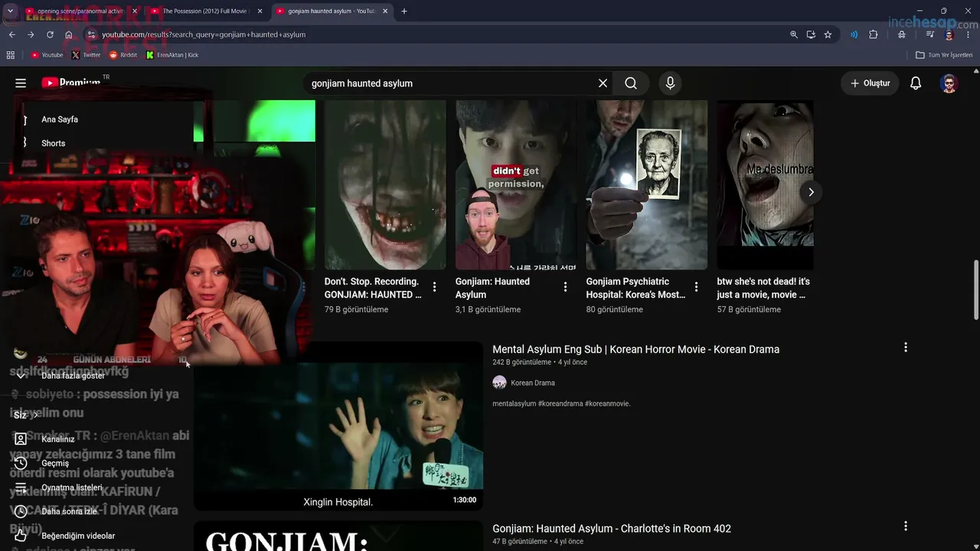Open the blue sound-wave extension icon
The height and width of the screenshot is (551, 980).
coord(854,34)
